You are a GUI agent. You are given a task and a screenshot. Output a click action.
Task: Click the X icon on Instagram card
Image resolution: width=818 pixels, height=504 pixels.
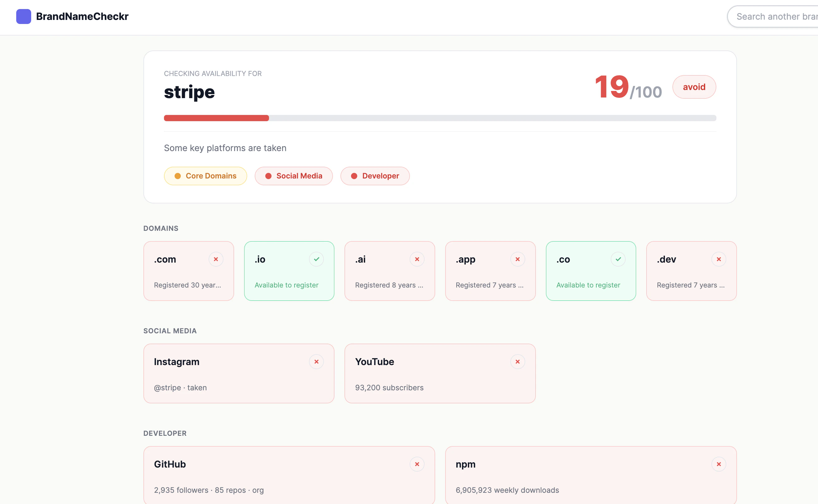click(316, 362)
